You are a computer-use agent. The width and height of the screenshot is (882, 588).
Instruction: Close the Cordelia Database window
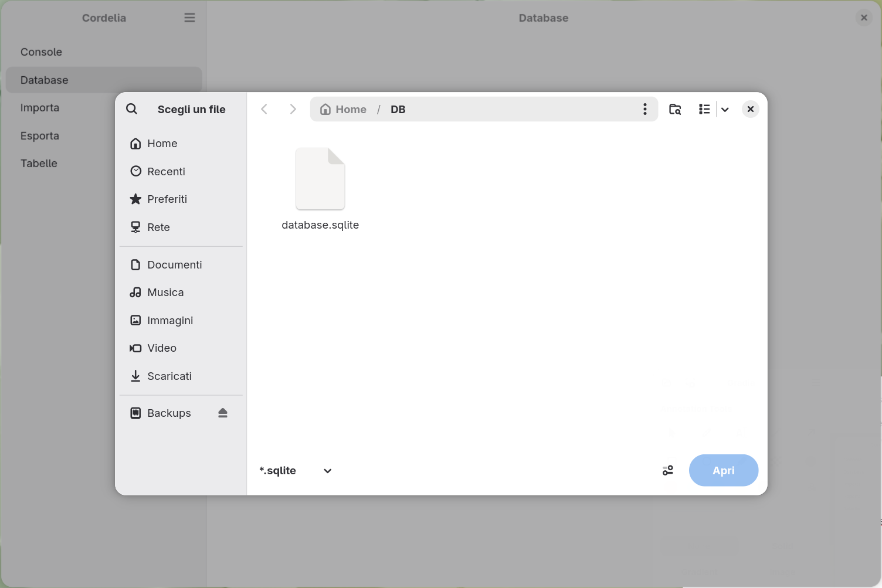pyautogui.click(x=864, y=18)
